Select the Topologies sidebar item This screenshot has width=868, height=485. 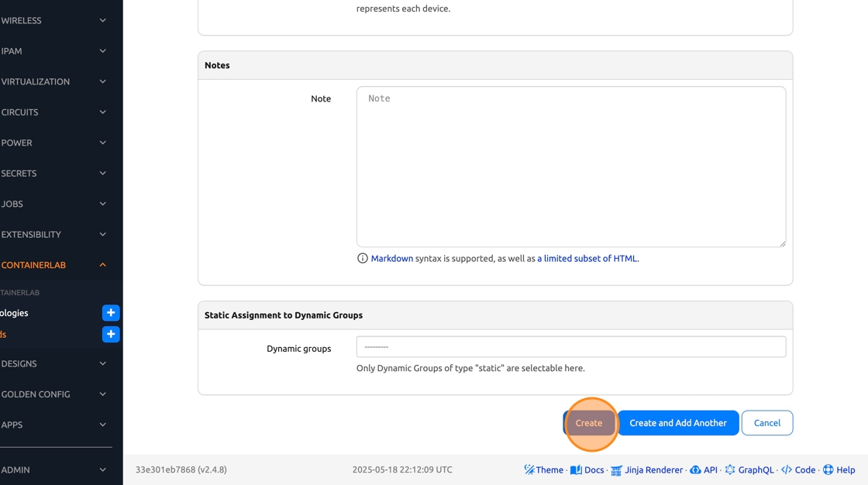click(x=15, y=313)
